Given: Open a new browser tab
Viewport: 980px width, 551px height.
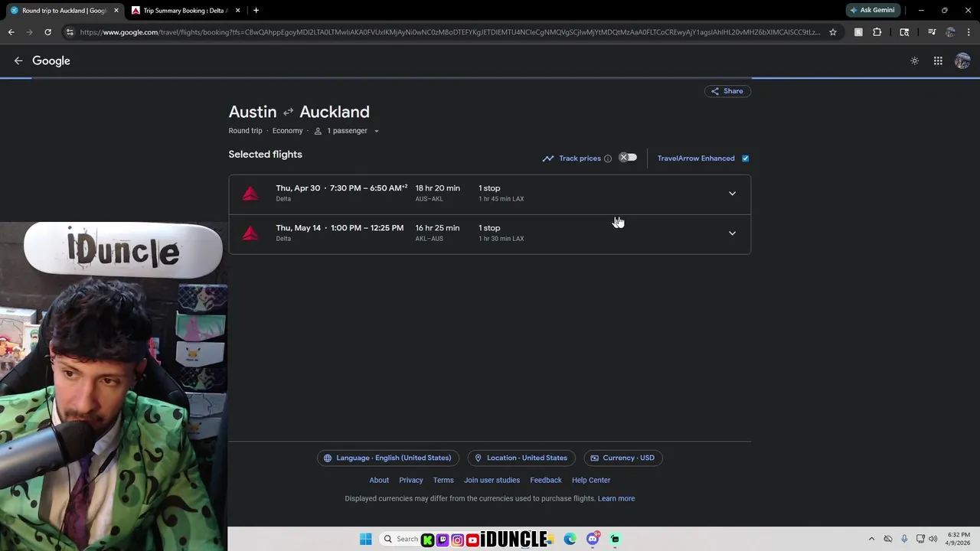Looking at the screenshot, I should click(x=256, y=11).
